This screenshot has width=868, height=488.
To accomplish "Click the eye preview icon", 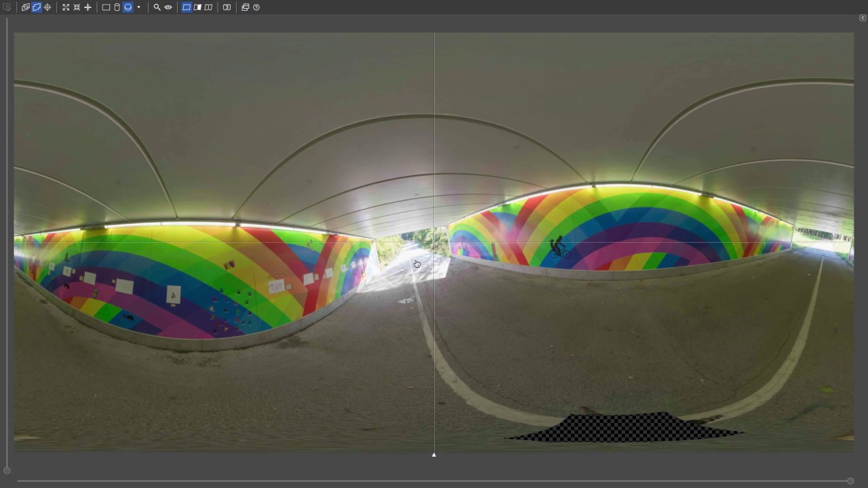I will tap(168, 7).
